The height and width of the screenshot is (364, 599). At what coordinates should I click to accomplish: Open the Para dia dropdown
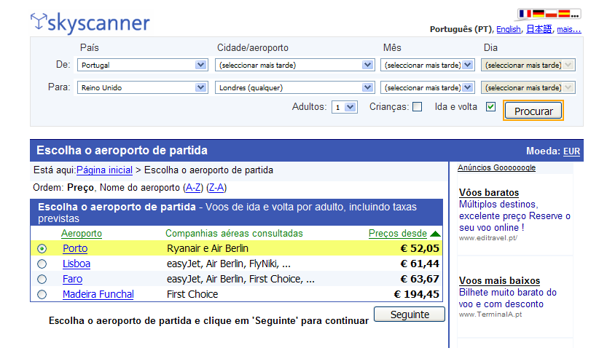528,87
